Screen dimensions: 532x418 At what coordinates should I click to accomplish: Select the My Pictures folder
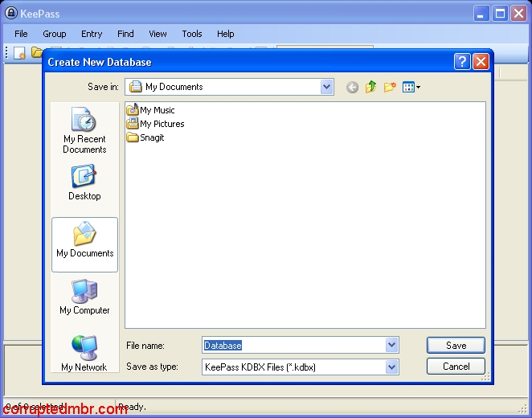155,124
